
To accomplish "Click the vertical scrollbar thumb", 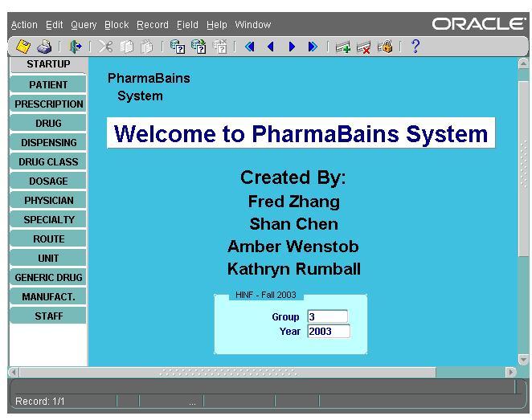I will (523, 169).
